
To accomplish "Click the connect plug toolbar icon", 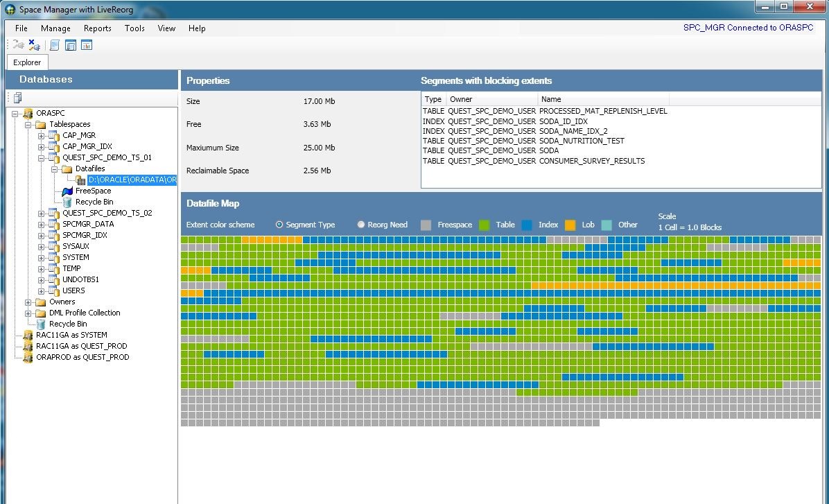I will [x=19, y=45].
